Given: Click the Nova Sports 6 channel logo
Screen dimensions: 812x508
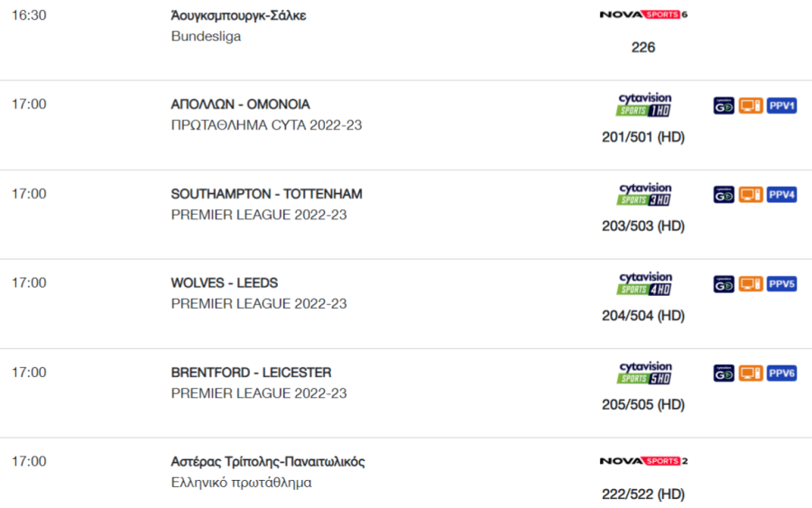Looking at the screenshot, I should pyautogui.click(x=643, y=14).
